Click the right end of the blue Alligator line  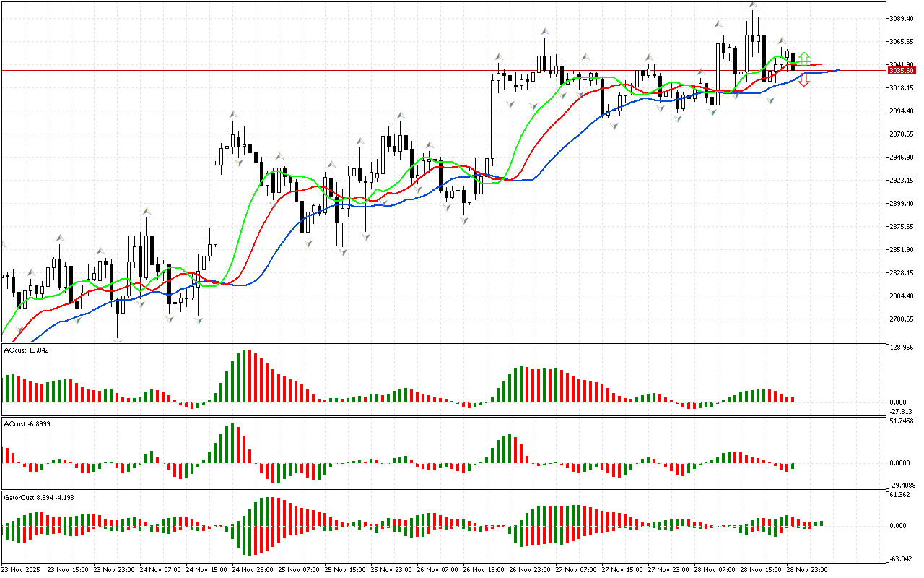click(x=837, y=70)
